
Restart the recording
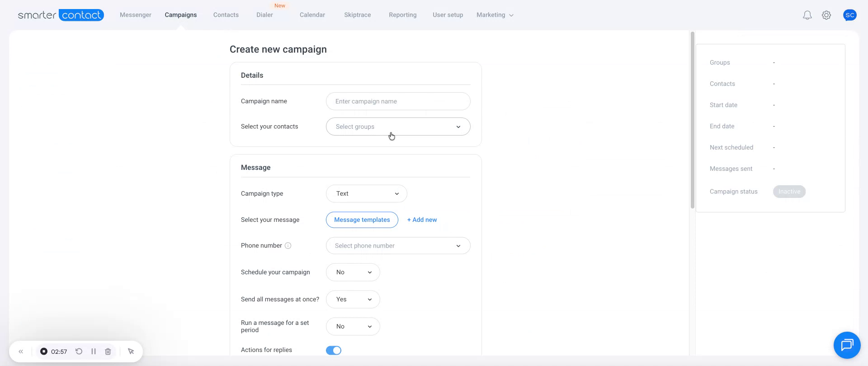[x=79, y=352]
